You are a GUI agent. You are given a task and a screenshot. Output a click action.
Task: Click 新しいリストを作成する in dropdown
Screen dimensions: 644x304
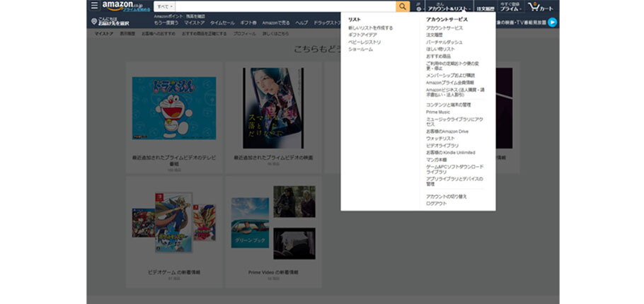pyautogui.click(x=370, y=28)
